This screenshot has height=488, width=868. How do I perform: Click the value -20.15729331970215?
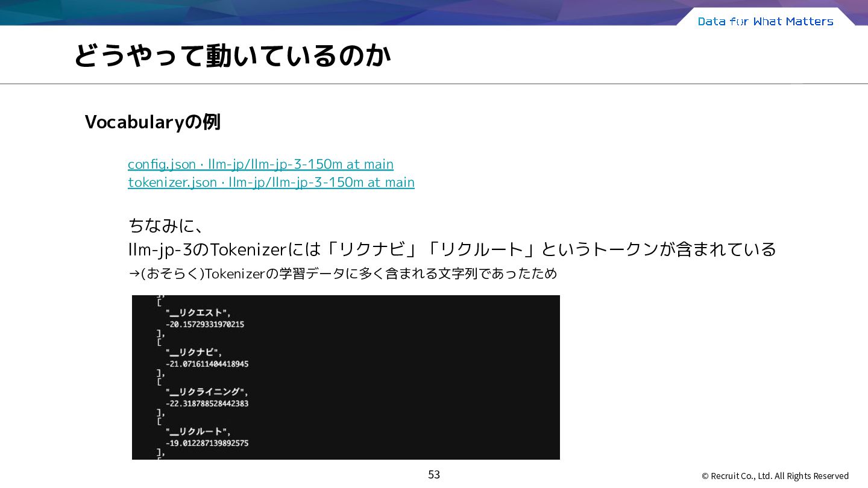point(205,324)
